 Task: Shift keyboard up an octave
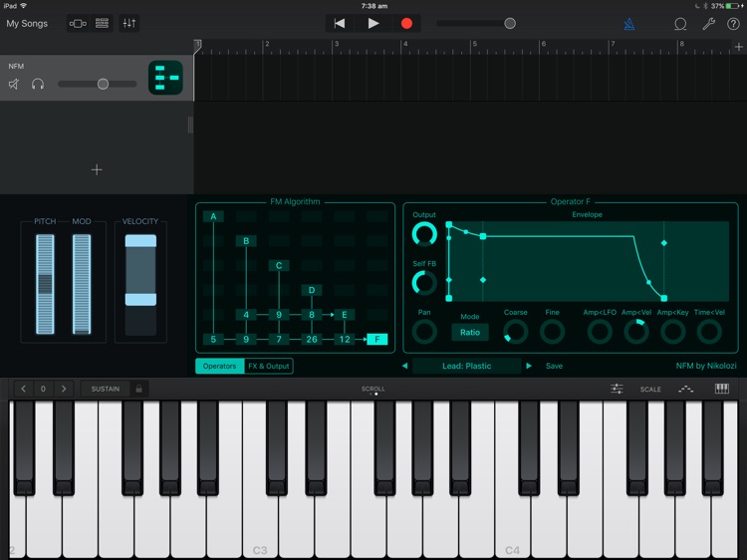point(64,389)
